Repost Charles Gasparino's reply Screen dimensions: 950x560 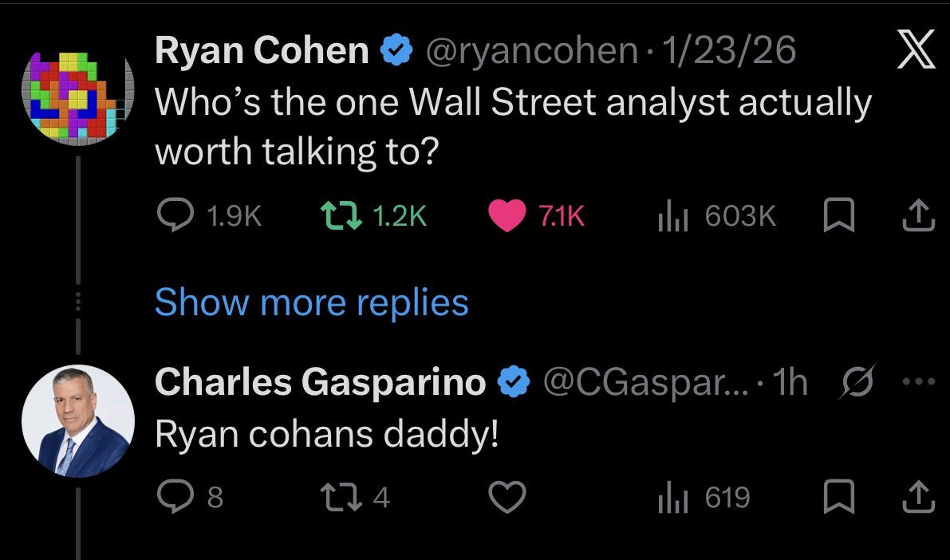(x=333, y=498)
